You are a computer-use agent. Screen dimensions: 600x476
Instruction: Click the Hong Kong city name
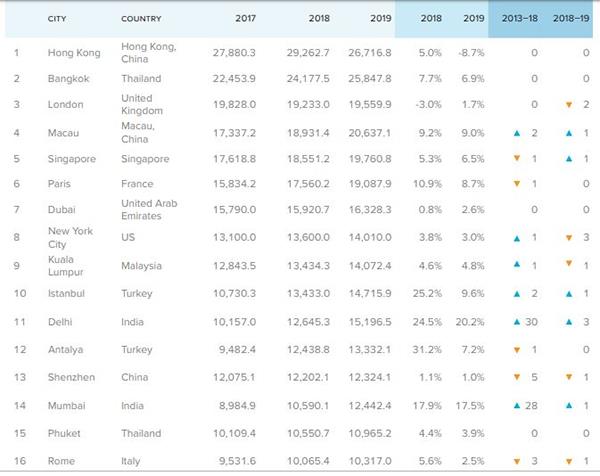click(73, 52)
